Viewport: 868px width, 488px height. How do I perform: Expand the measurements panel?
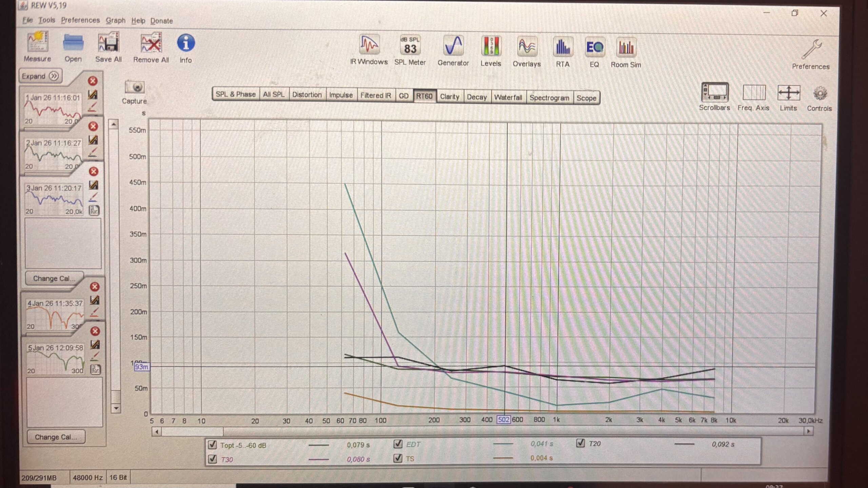pos(40,76)
